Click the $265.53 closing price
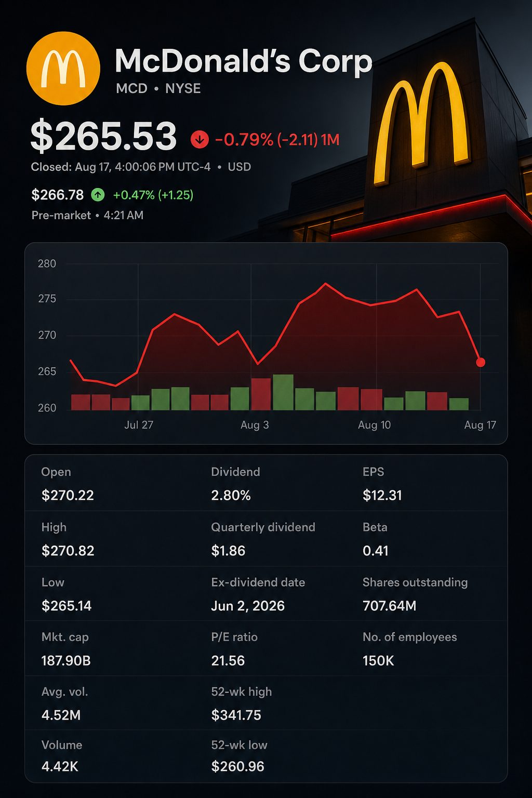Image resolution: width=532 pixels, height=798 pixels. 104,136
